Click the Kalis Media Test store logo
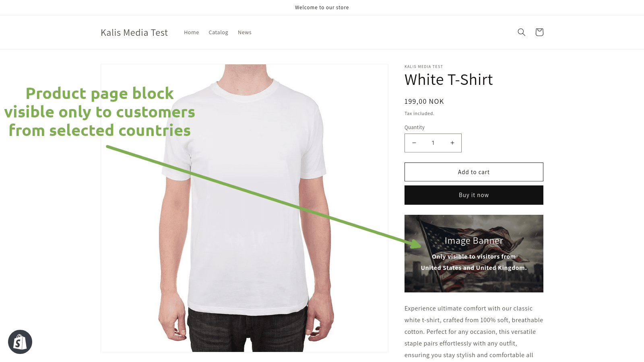Screen dimensions: 644x362 pyautogui.click(x=134, y=33)
